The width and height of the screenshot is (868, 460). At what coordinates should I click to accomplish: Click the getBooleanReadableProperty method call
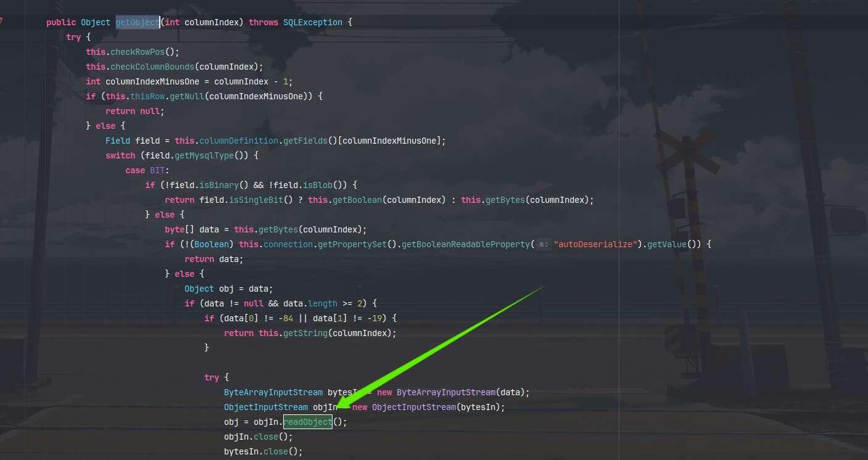point(465,244)
